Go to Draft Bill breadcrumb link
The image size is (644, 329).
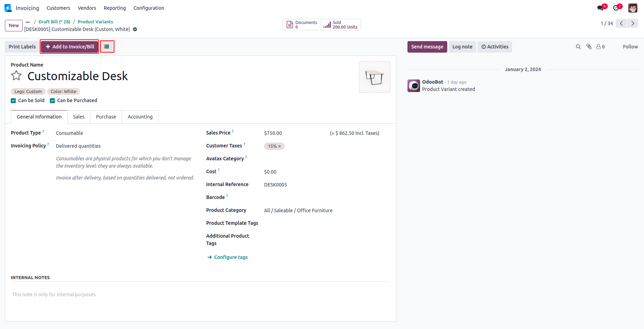pos(54,22)
